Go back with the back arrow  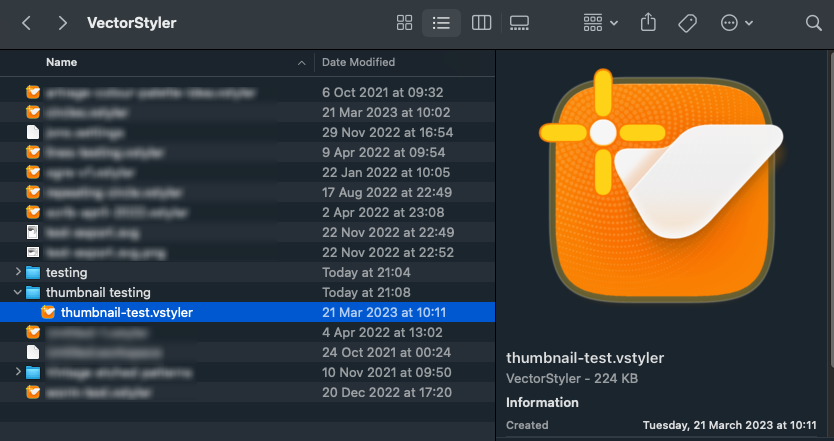pyautogui.click(x=27, y=22)
